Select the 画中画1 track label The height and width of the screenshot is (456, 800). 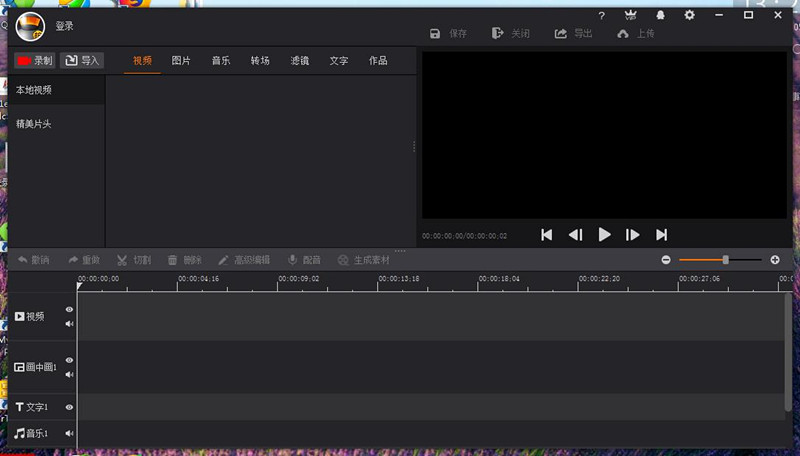[35, 367]
